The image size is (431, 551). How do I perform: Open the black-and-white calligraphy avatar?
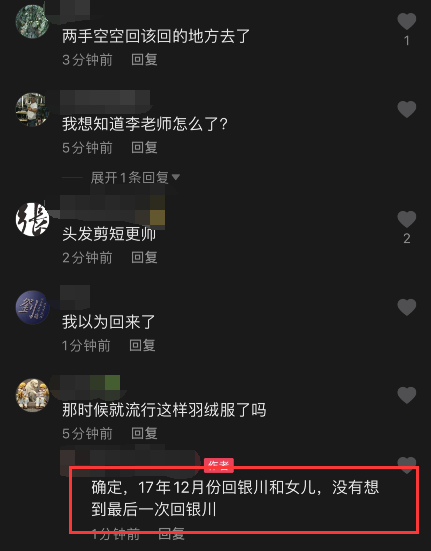click(32, 220)
